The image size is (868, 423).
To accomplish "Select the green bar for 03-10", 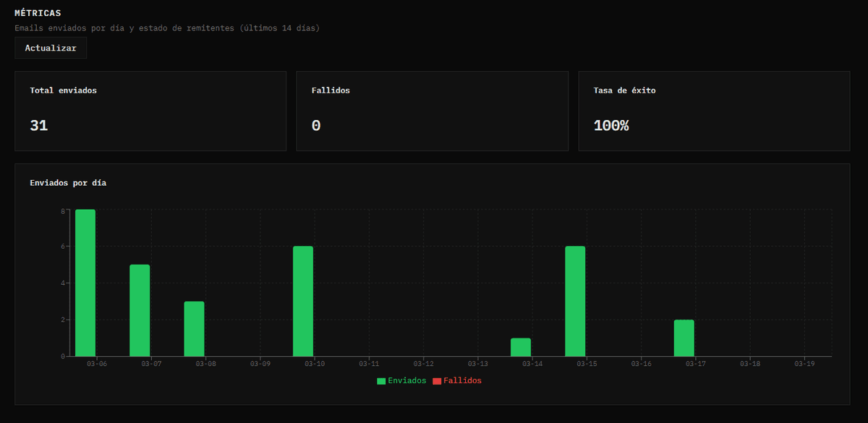I will (303, 302).
